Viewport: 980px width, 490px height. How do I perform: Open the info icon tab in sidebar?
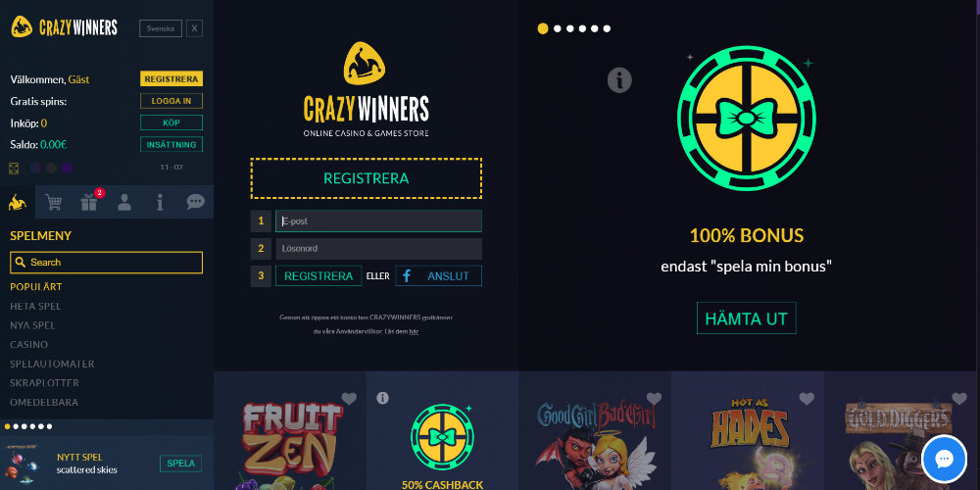tap(160, 202)
